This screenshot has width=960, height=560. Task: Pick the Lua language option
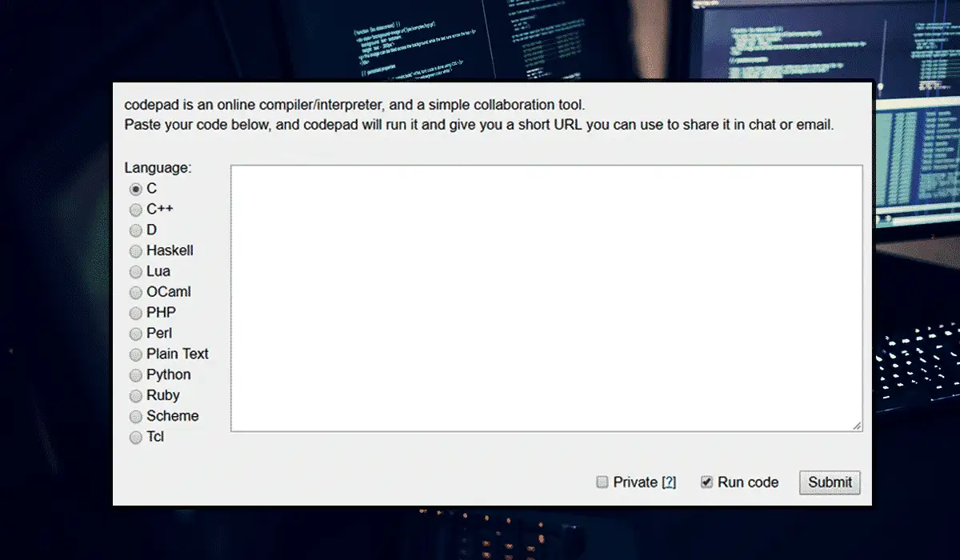click(x=135, y=272)
